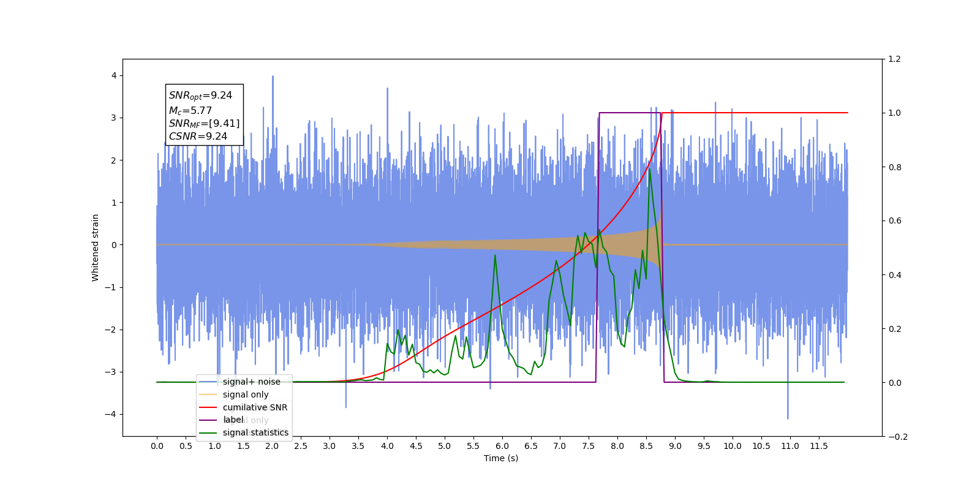The width and height of the screenshot is (980, 490).
Task: Click the 8.0 tick on the time axis
Action: 617,446
